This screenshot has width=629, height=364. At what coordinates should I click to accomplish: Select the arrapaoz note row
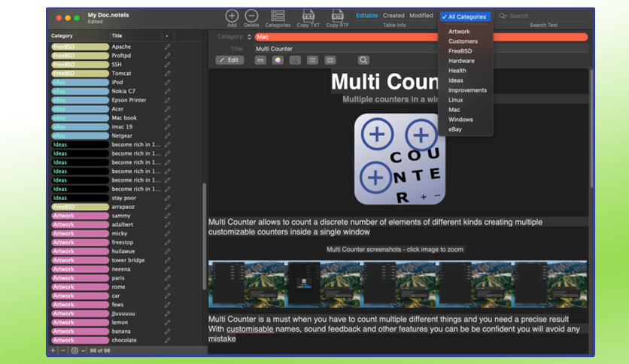tap(126, 207)
